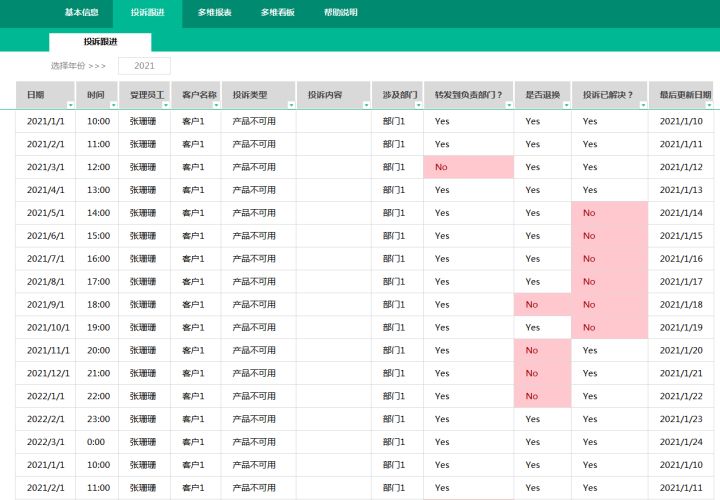The width and height of the screenshot is (720, 500).
Task: Select the last-updated cell 2021/1/16
Action: point(681,258)
